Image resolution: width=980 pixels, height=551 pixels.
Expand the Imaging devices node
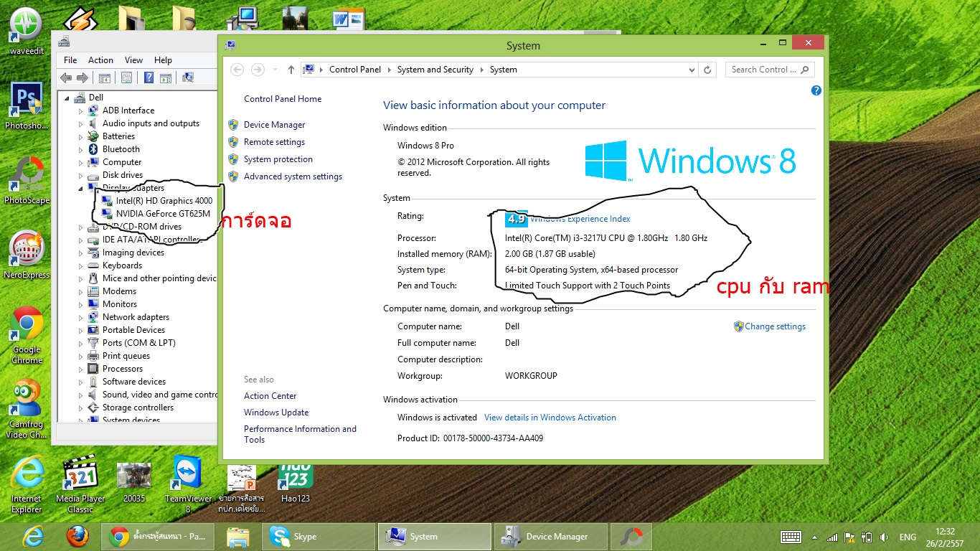point(81,253)
